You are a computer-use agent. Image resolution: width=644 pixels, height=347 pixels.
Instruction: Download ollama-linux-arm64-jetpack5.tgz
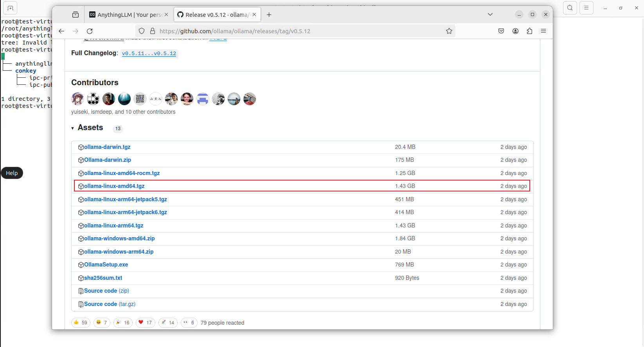[126, 199]
